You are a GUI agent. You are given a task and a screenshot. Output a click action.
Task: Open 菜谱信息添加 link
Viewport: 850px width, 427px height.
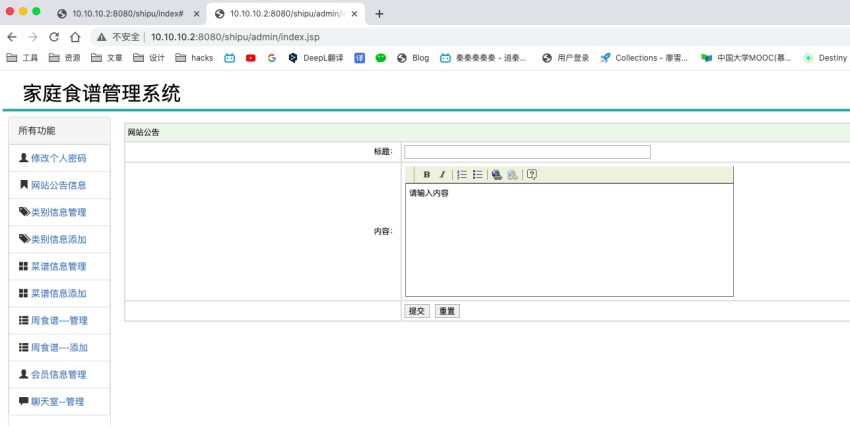pos(59,294)
